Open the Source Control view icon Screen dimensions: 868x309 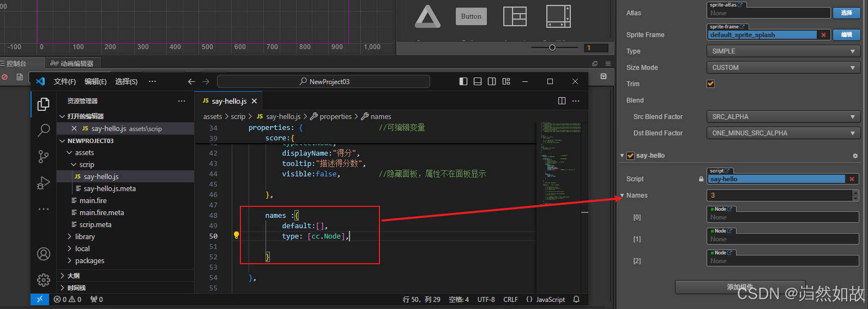44,157
